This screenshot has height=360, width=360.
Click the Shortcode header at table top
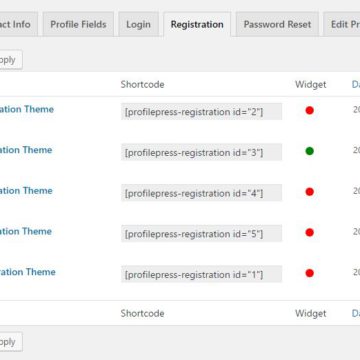point(142,84)
